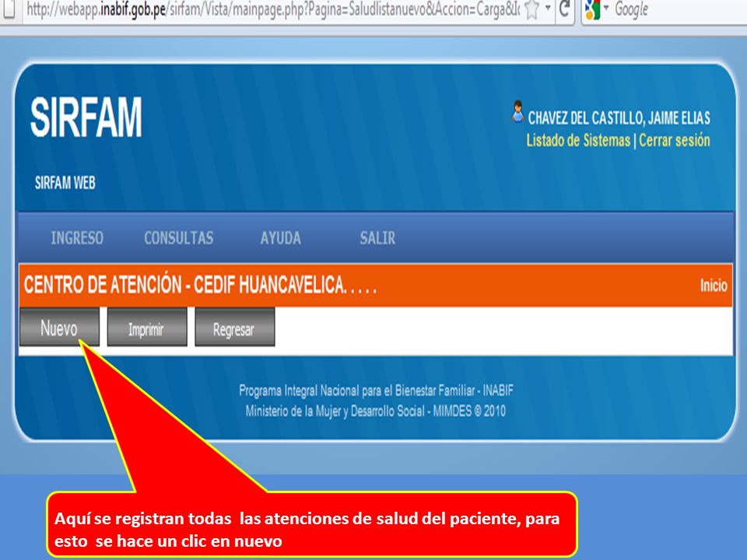Select the SALIR menu item
This screenshot has height=560, width=747.
[x=377, y=238]
